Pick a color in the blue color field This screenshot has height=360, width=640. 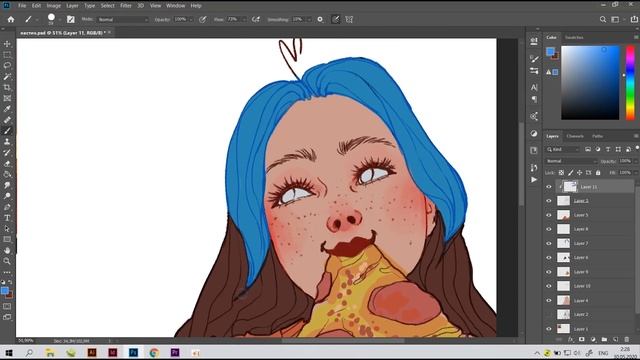[590, 83]
